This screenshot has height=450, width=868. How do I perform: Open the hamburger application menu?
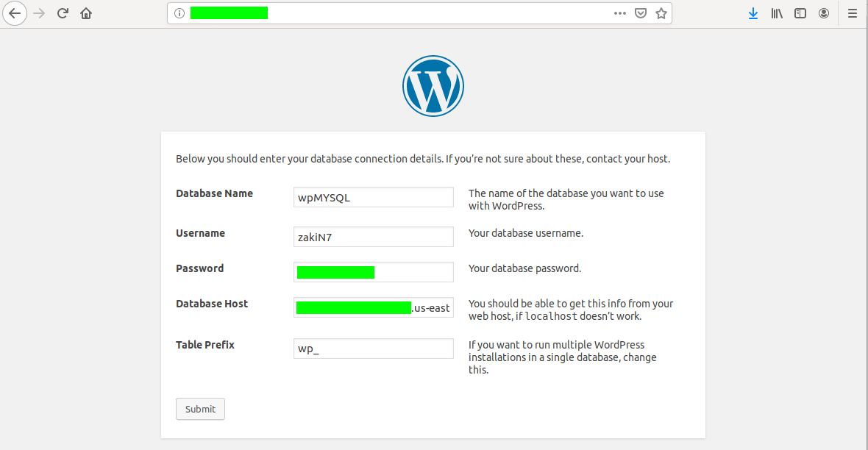pos(853,13)
